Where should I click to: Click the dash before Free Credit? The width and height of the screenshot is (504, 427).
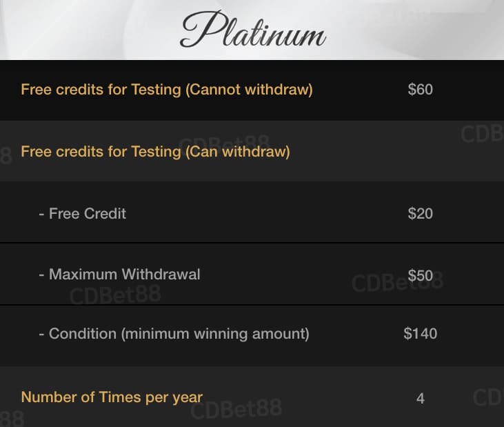pyautogui.click(x=41, y=214)
